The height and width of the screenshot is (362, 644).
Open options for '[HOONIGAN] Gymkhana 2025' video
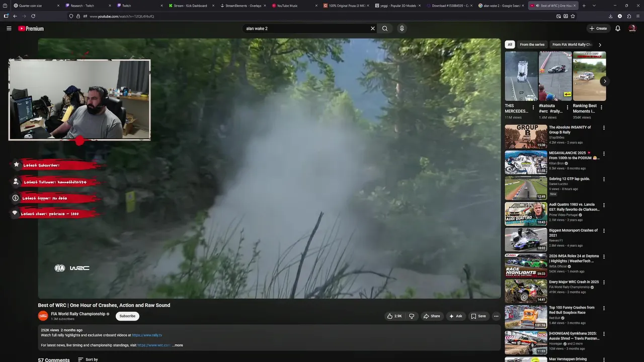coord(604,334)
